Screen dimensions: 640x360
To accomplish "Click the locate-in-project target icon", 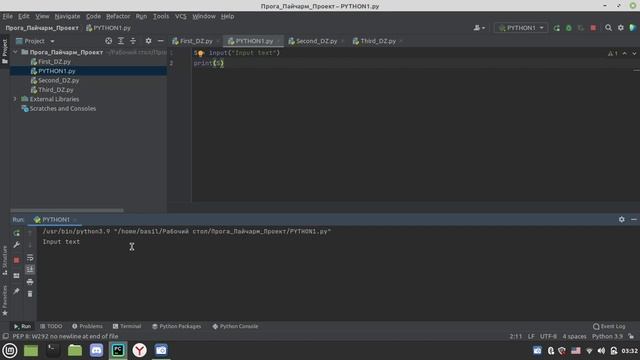I will click(x=109, y=41).
